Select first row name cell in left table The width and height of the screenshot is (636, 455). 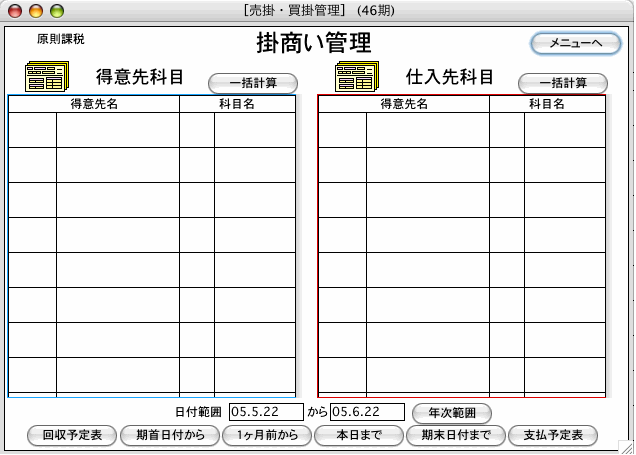(117, 130)
